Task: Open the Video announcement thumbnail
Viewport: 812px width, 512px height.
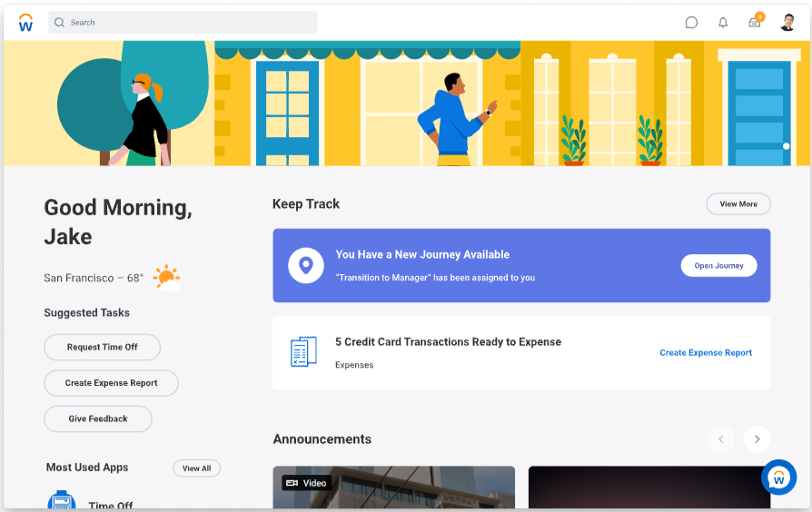Action: point(394,487)
